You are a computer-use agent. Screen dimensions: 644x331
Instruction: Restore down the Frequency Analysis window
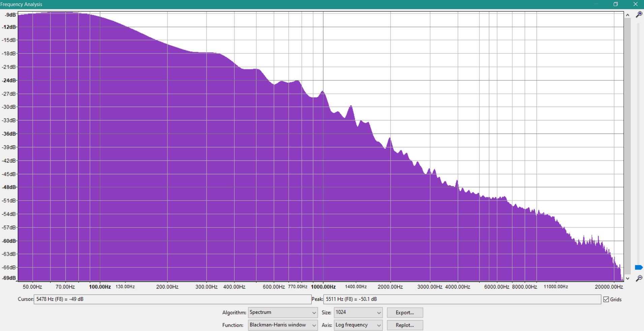pyautogui.click(x=615, y=4)
